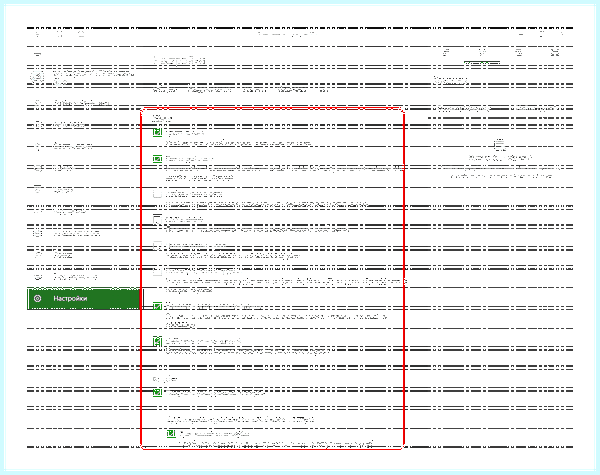Open the Настройки item in the sidebar

point(84,299)
